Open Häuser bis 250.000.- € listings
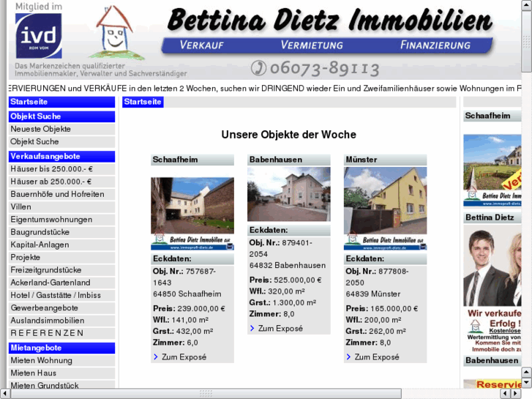532x399 pixels. (61, 169)
